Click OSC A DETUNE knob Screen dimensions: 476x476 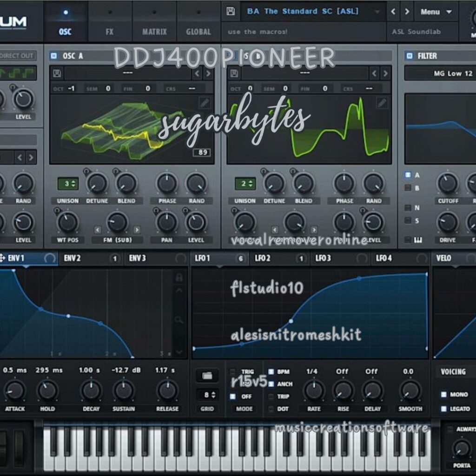[97, 183]
